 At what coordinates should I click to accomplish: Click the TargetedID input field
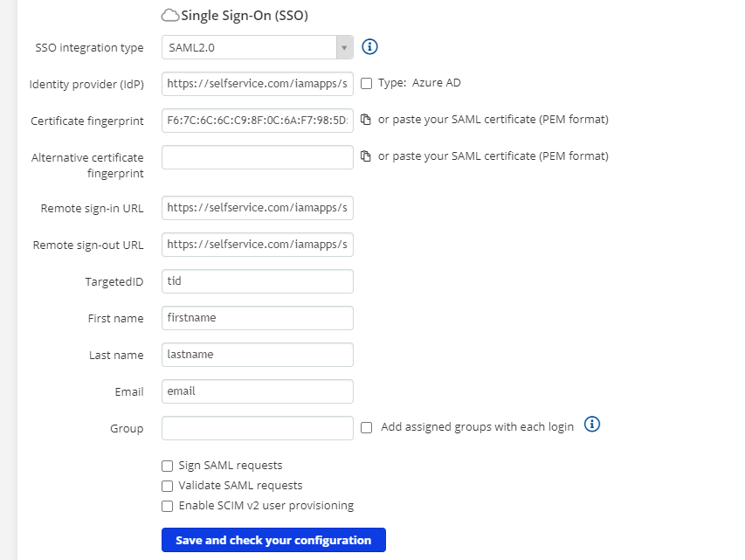click(x=258, y=281)
